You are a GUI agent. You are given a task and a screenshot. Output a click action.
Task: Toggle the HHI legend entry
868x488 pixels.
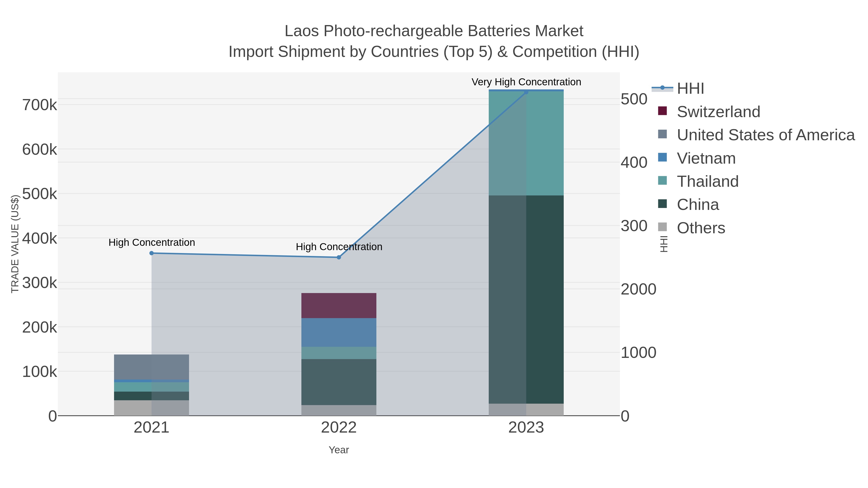click(678, 88)
